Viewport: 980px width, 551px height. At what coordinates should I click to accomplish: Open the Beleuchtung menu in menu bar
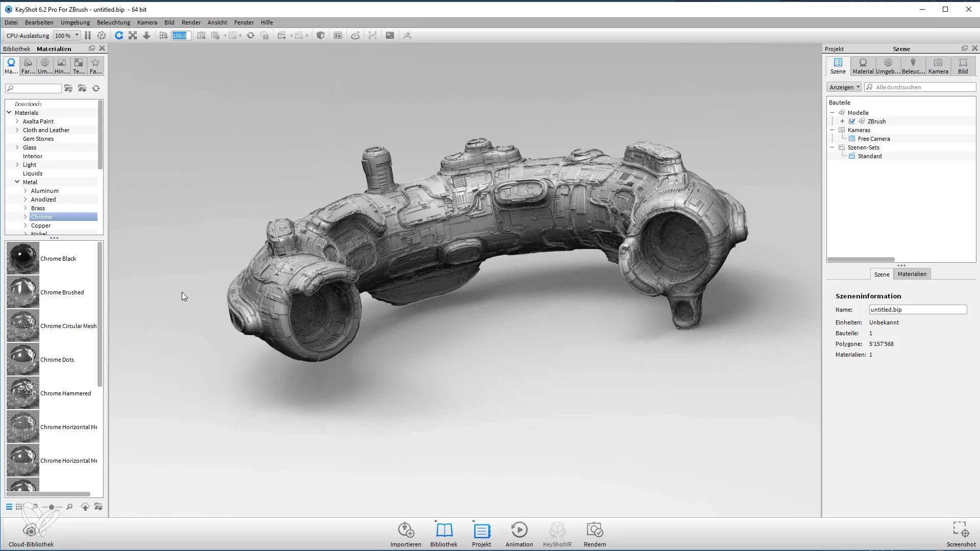[x=113, y=22]
